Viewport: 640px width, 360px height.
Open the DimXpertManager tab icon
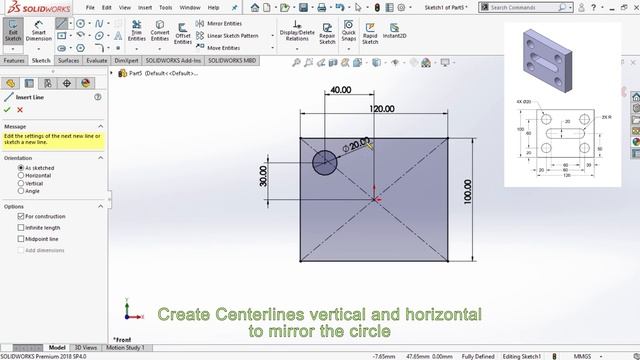pos(67,83)
